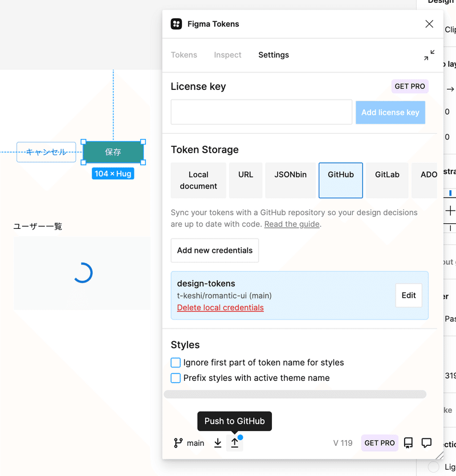Image resolution: width=456 pixels, height=476 pixels.
Task: Focus the License key input field
Action: click(x=262, y=112)
